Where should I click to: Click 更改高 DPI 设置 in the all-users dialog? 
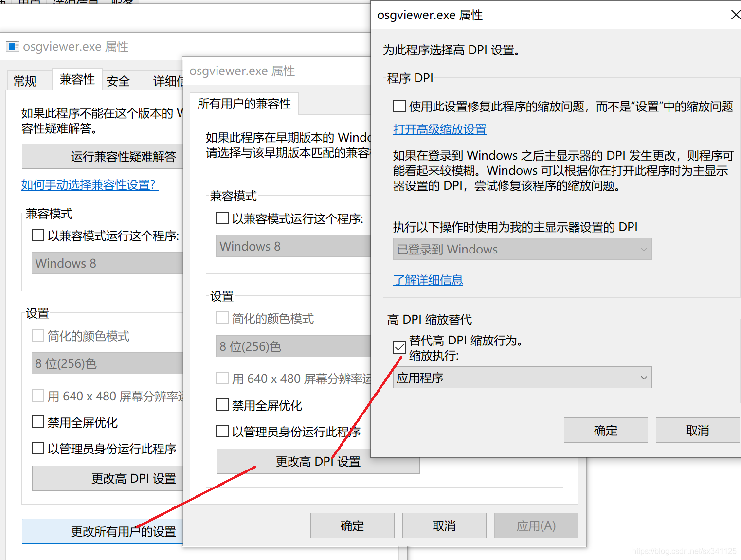(318, 461)
